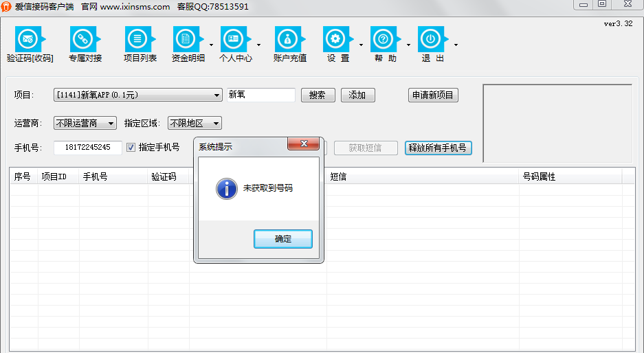Image resolution: width=644 pixels, height=353 pixels.
Task: Open the 项目 combo box [1141]新氧APP
Action: tap(137, 95)
